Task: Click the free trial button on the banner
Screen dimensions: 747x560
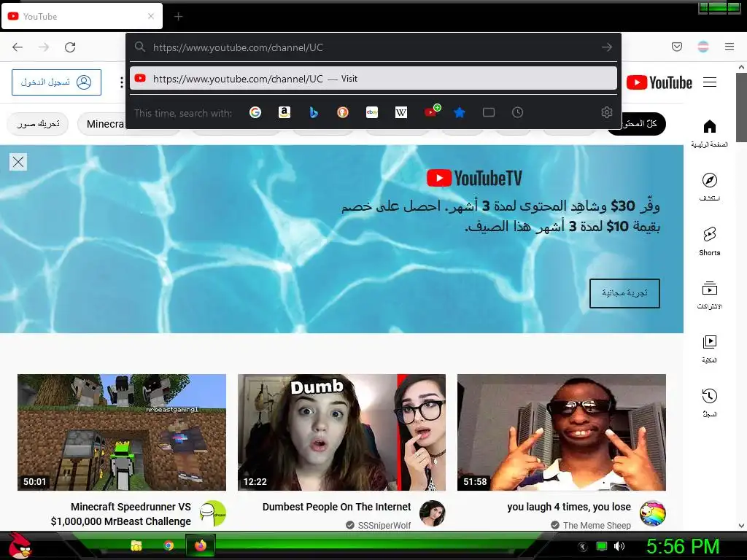Action: coord(624,293)
